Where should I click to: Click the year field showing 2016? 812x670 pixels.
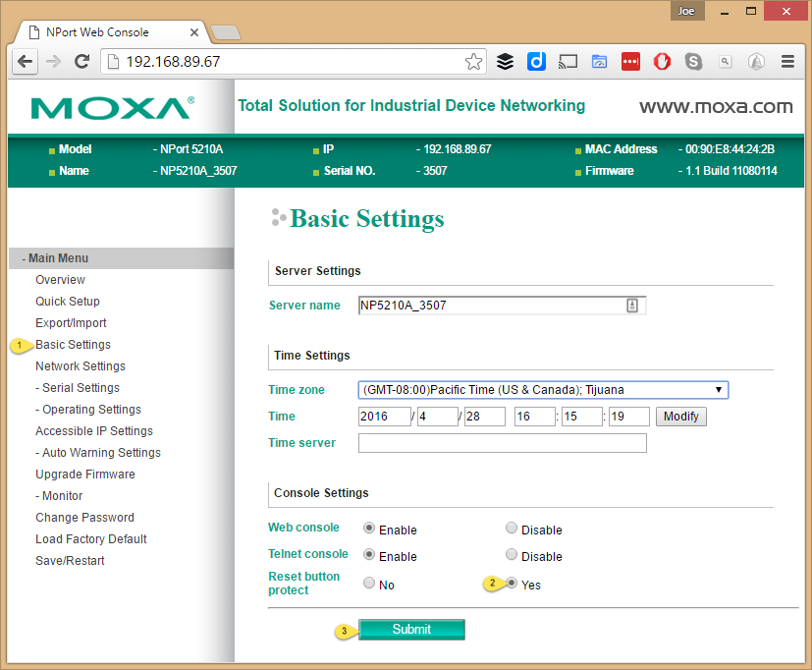click(384, 417)
